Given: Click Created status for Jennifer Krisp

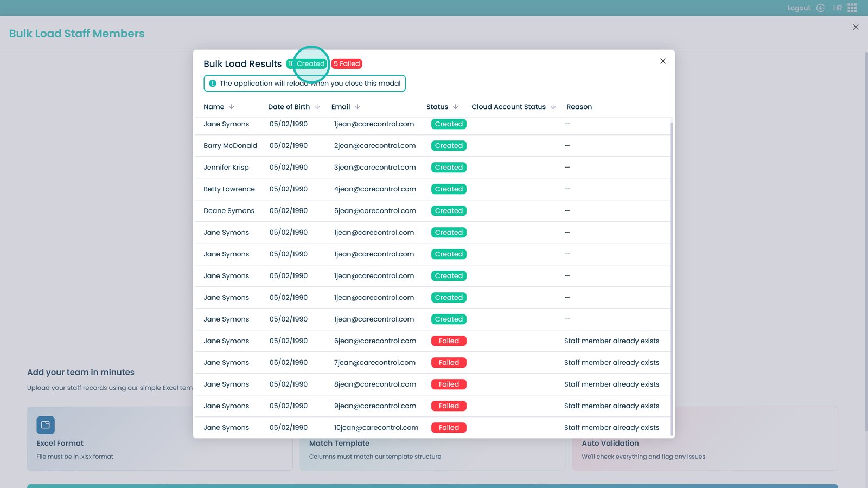Looking at the screenshot, I should [449, 168].
